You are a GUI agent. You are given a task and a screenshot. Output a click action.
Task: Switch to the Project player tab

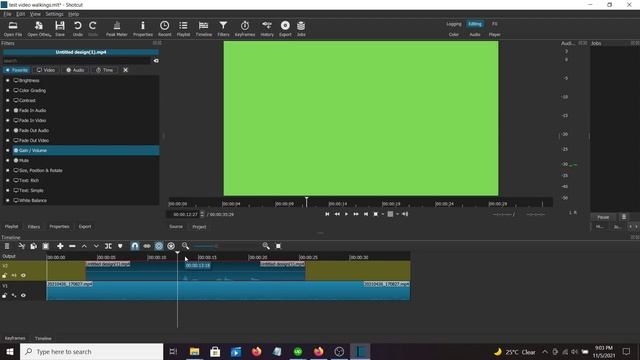(199, 227)
